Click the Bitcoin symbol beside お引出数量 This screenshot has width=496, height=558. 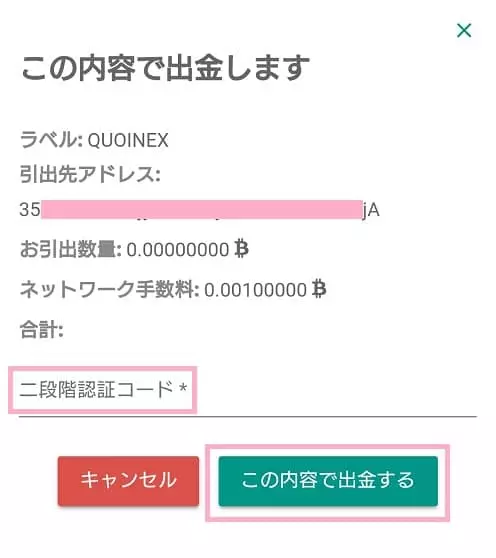[x=242, y=249]
